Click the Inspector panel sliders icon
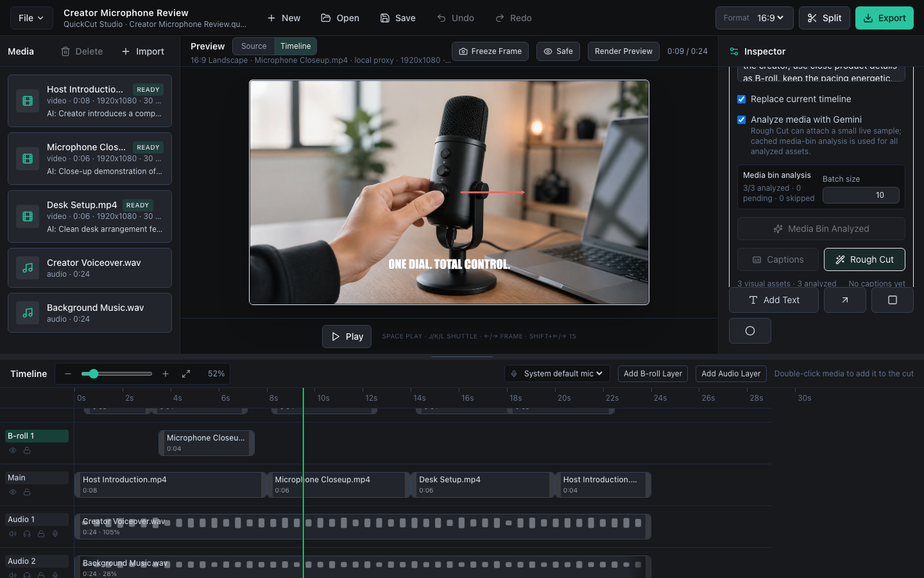Image resolution: width=924 pixels, height=578 pixels. [734, 51]
